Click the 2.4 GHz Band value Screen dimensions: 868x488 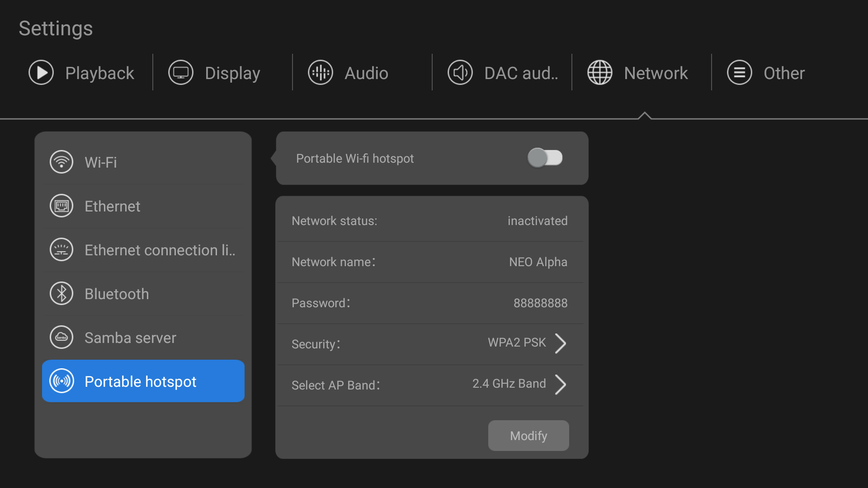click(509, 384)
